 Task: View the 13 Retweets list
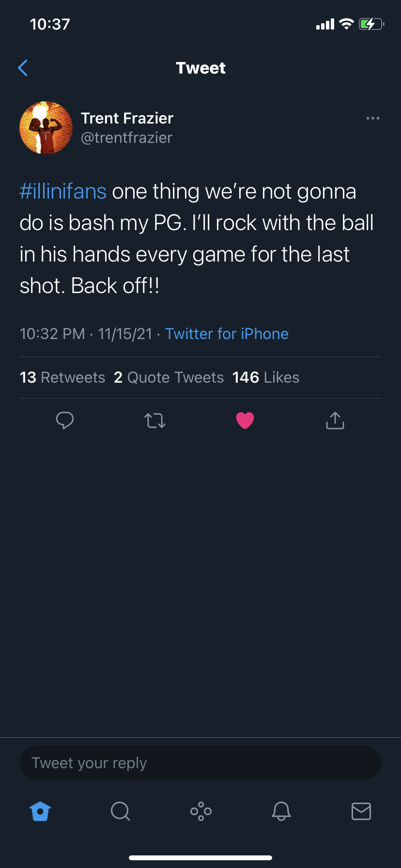click(62, 377)
